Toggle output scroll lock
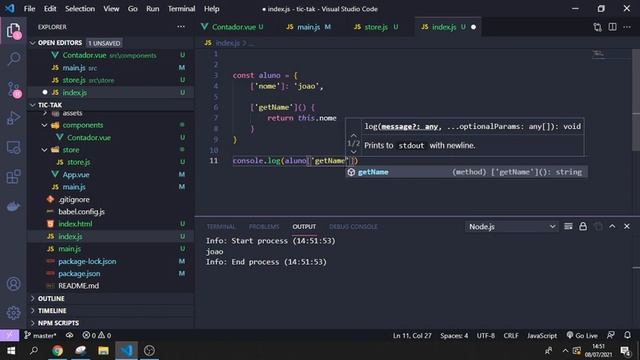The image size is (640, 360). (583, 226)
